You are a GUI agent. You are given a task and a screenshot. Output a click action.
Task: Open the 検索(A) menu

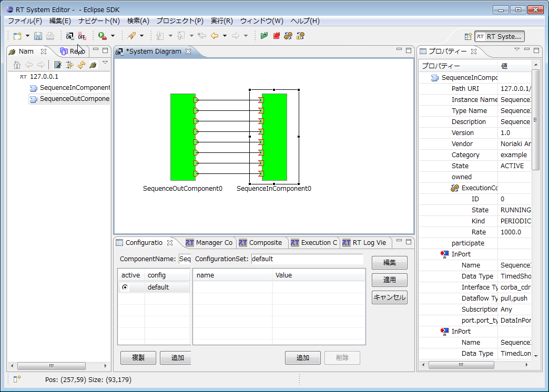click(x=138, y=21)
